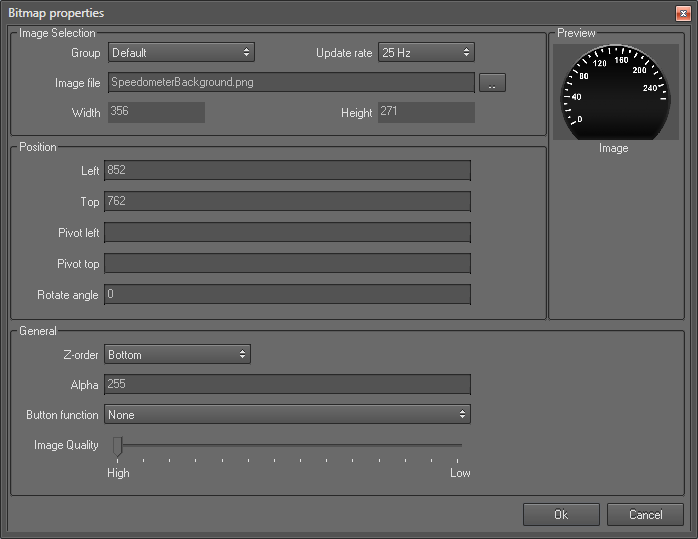Expand the Button function dropdown
This screenshot has height=539, width=698.
287,414
